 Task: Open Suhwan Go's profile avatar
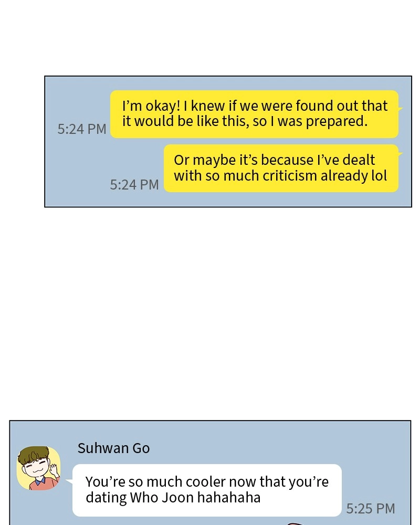38,468
